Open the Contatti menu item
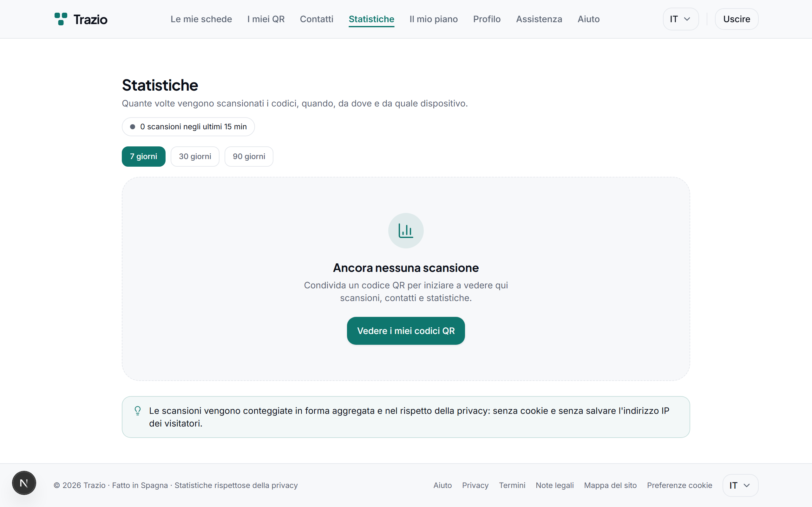 pyautogui.click(x=317, y=19)
